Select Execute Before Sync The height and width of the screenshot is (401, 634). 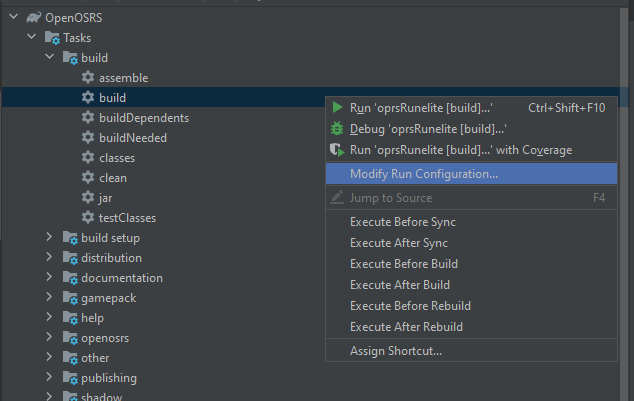tap(471, 222)
